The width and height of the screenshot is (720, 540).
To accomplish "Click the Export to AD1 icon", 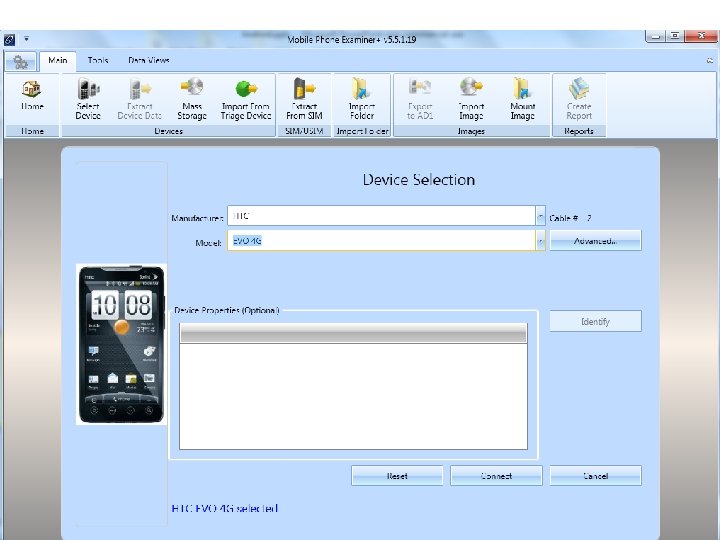I will point(420,99).
